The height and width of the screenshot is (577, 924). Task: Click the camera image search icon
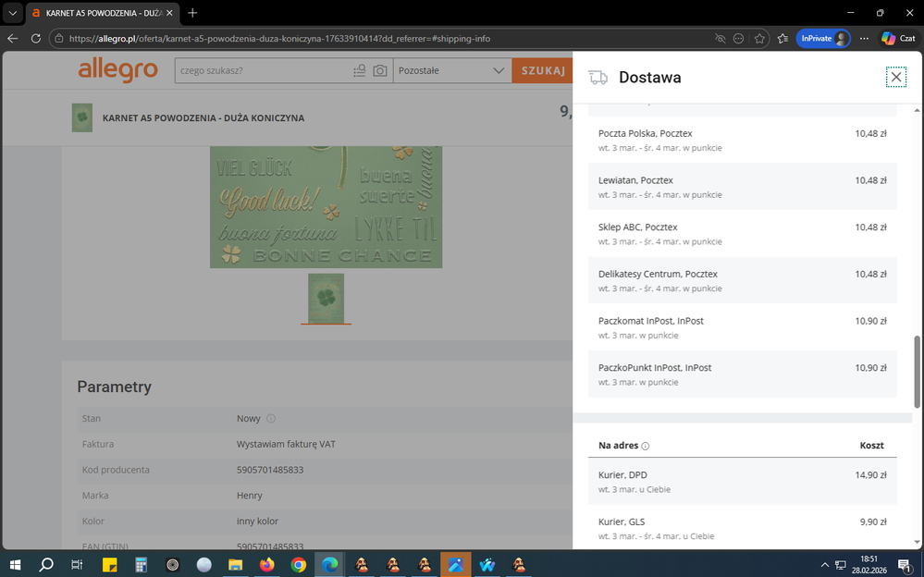[380, 71]
